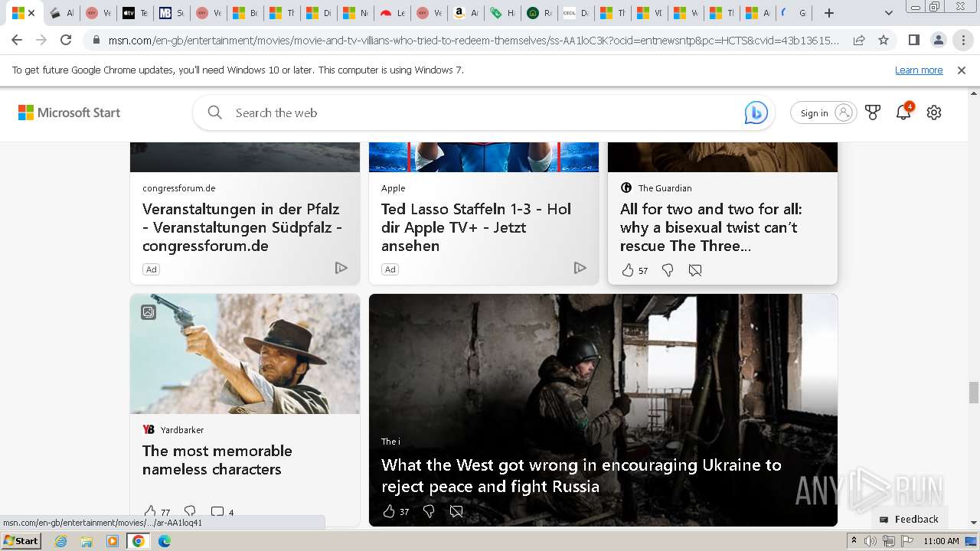This screenshot has height=551, width=980.
Task: Share this page from the address bar
Action: [859, 40]
